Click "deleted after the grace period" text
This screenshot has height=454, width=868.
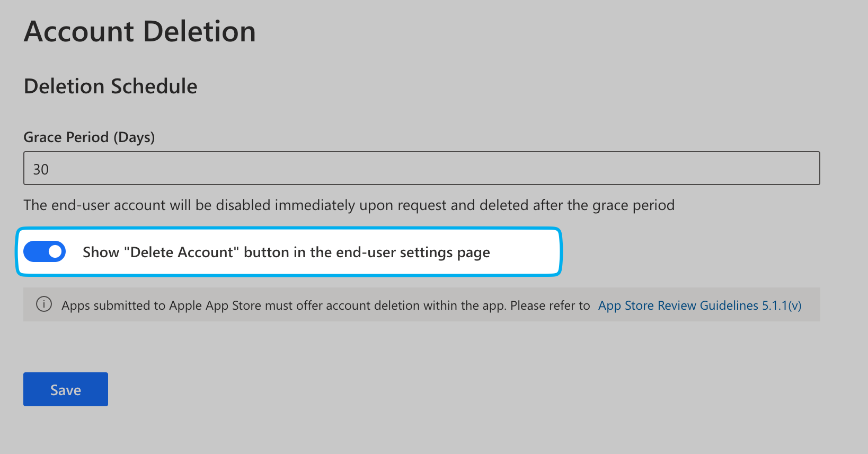coord(577,205)
